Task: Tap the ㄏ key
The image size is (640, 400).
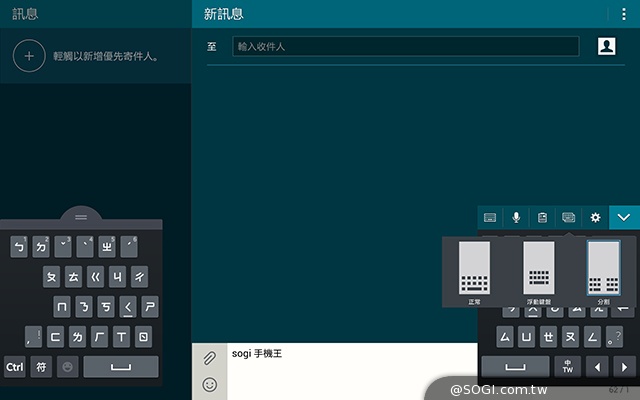Action: (100, 337)
